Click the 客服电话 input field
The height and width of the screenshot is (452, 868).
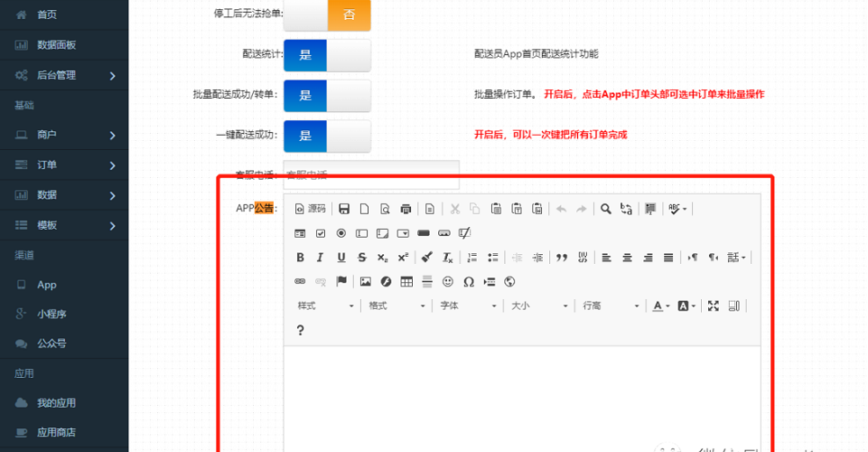pos(370,175)
